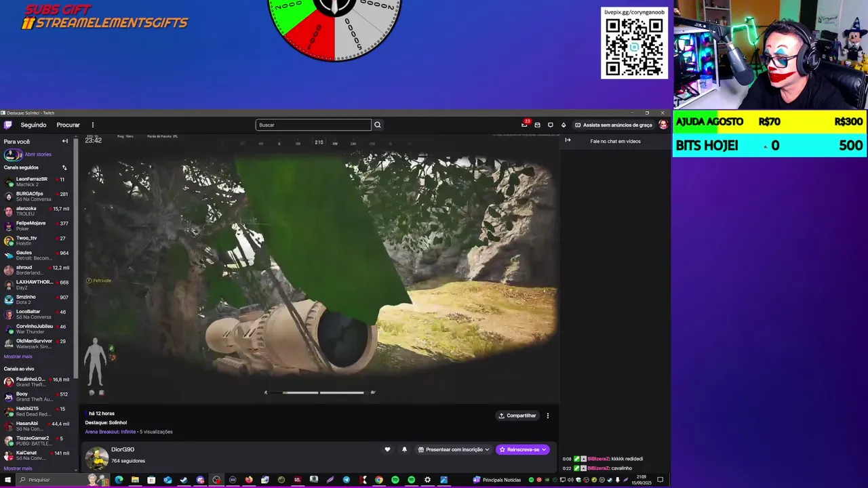Screen dimensions: 868x488
Task: Click the video player area
Action: [320, 268]
